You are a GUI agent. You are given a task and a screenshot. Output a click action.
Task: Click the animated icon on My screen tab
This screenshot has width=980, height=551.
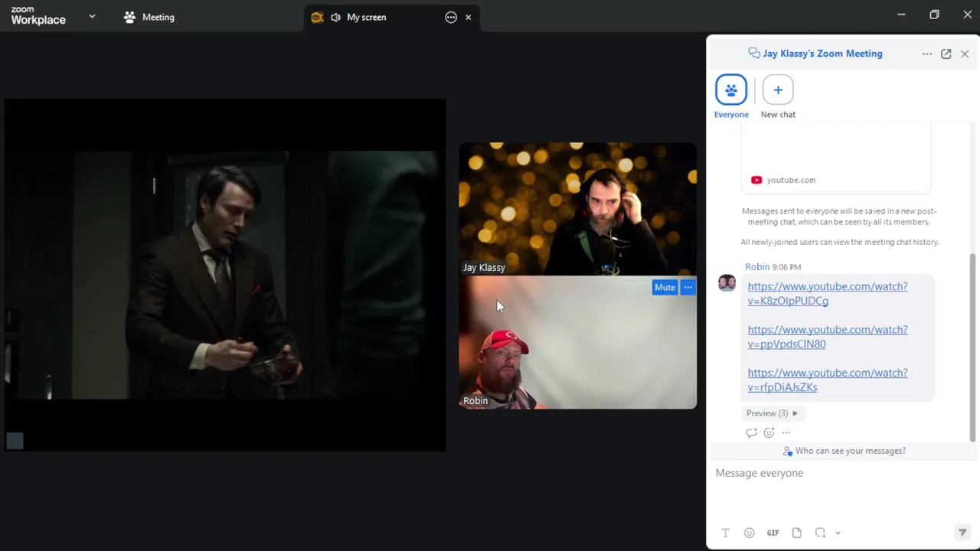pos(317,17)
